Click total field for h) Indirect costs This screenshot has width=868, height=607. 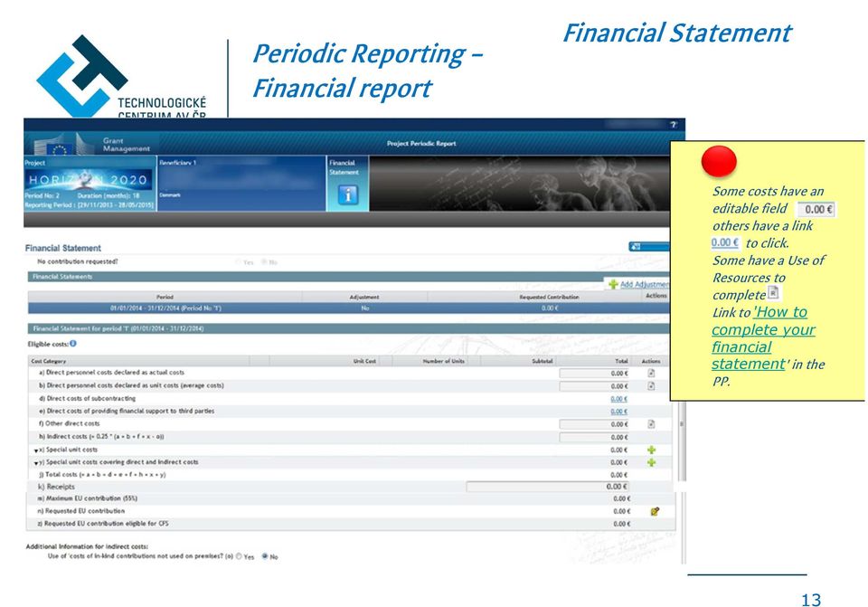tap(594, 438)
